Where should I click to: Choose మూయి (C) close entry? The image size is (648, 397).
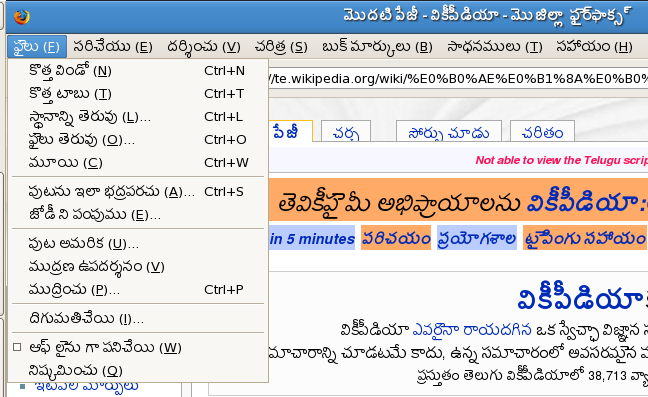pyautogui.click(x=138, y=163)
